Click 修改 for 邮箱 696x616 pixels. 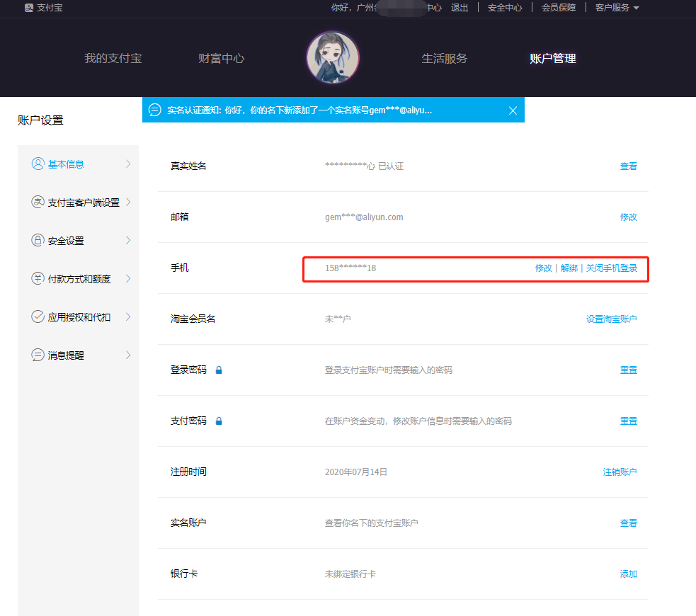[x=628, y=217]
